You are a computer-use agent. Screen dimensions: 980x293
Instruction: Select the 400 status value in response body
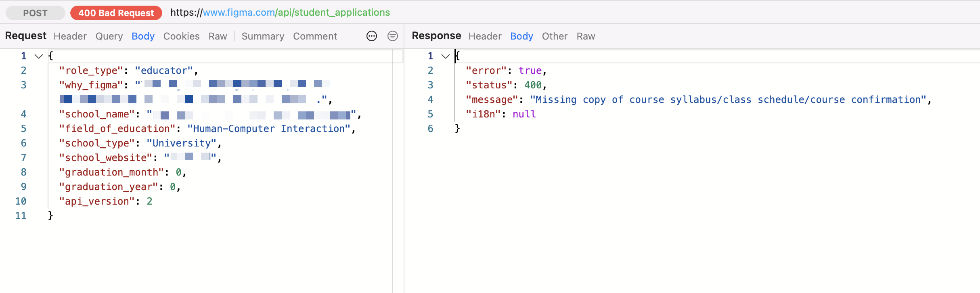pos(533,85)
